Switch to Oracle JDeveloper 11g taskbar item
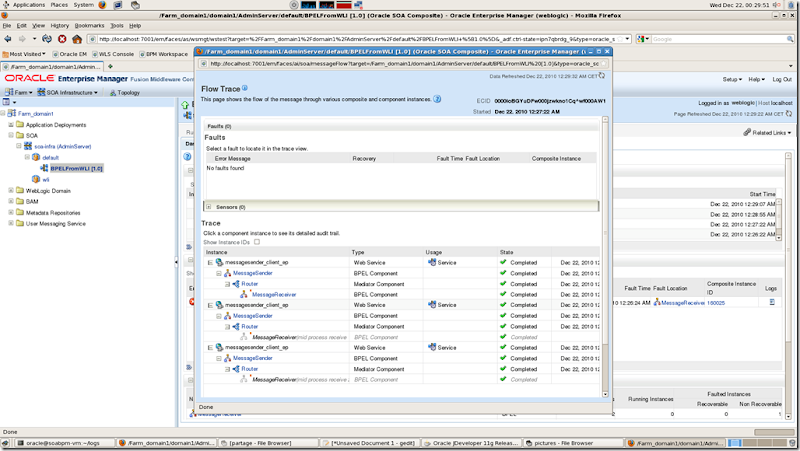This screenshot has height=451, width=800. (471, 443)
